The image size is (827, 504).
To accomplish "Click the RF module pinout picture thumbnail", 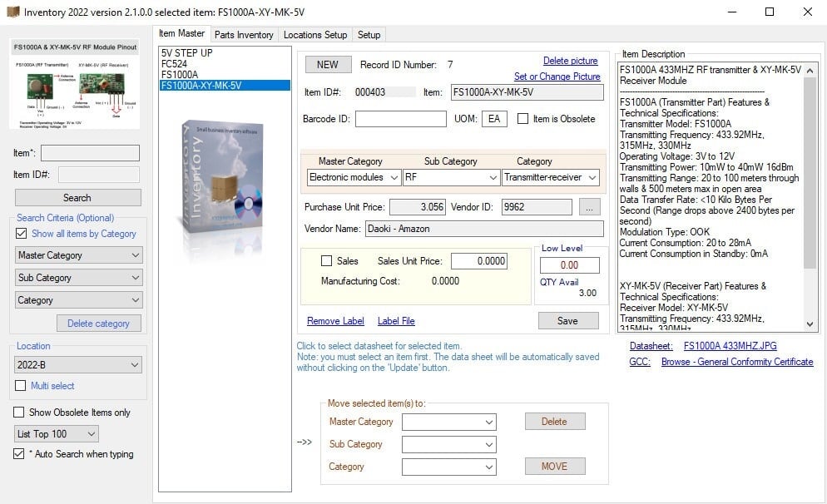I will pos(75,83).
